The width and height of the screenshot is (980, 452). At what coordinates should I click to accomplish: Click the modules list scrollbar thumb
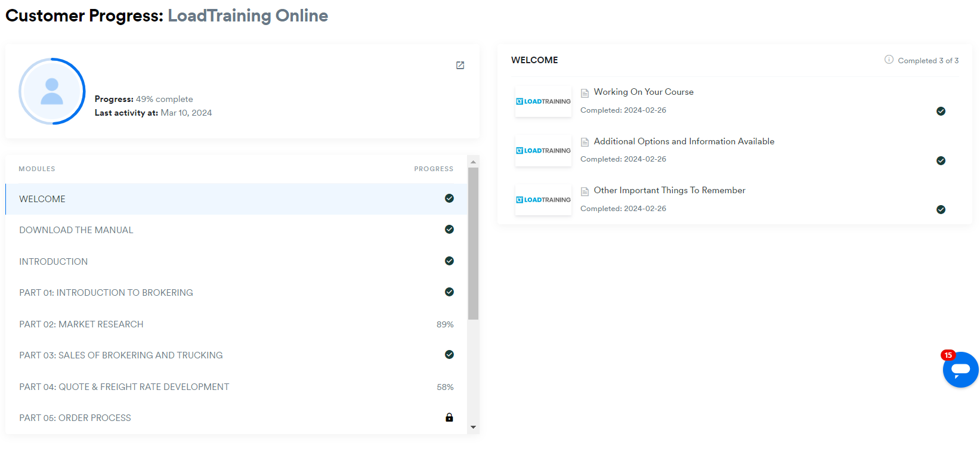[473, 243]
